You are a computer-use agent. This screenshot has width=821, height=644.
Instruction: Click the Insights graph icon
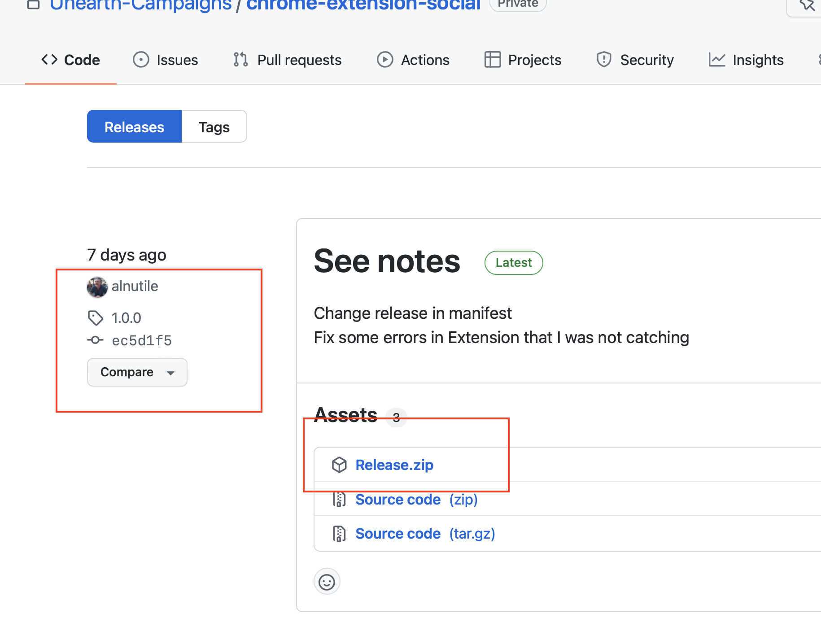coord(716,59)
